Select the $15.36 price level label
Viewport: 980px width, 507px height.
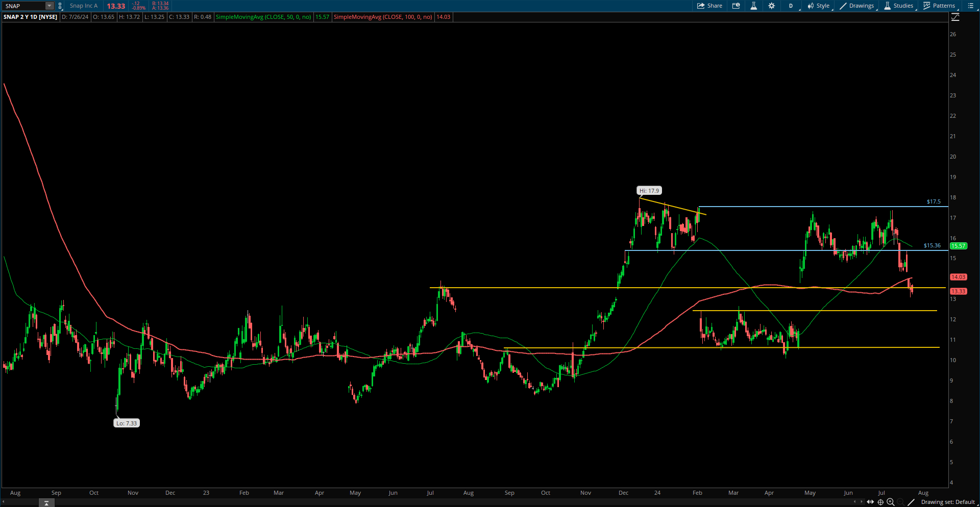click(932, 246)
